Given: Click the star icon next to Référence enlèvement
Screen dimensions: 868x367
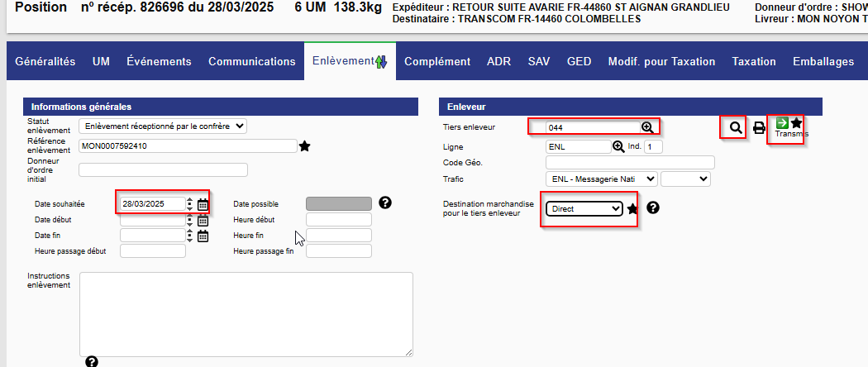Looking at the screenshot, I should [x=304, y=146].
